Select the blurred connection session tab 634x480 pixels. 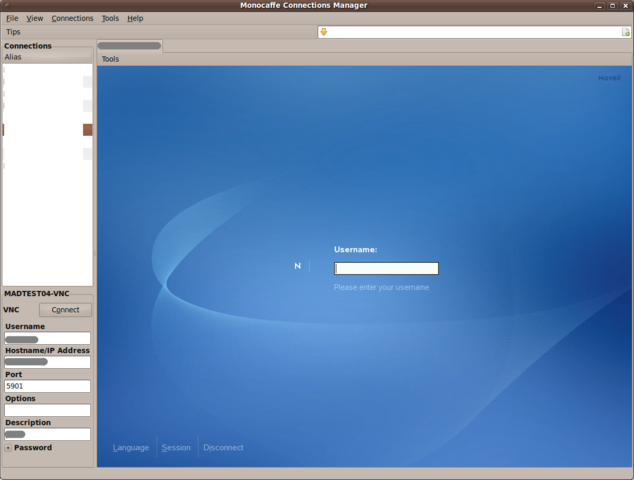(x=129, y=46)
